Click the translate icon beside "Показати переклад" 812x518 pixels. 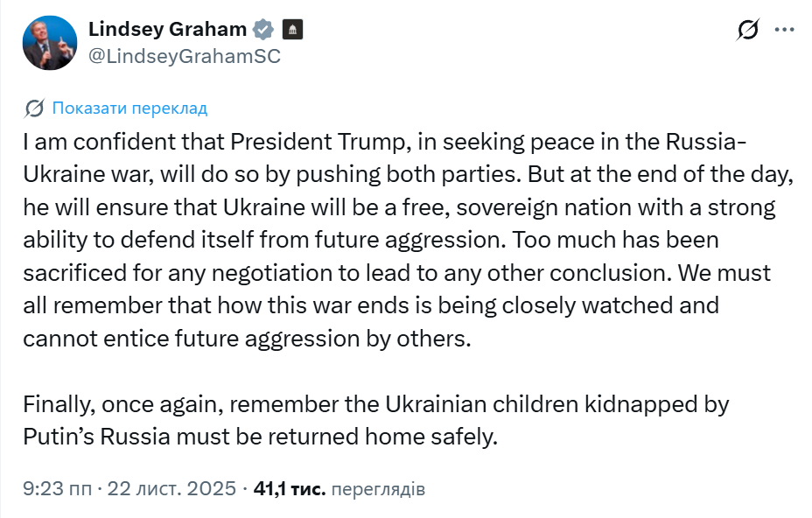[35, 108]
